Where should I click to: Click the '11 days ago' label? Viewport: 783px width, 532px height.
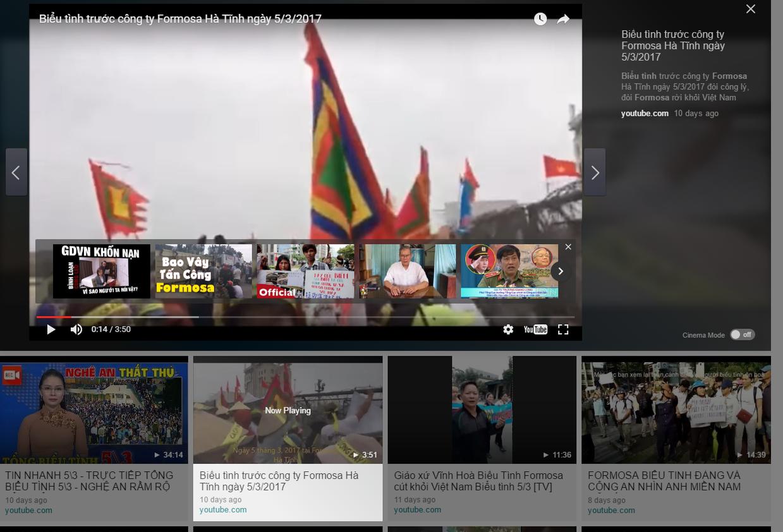415,500
